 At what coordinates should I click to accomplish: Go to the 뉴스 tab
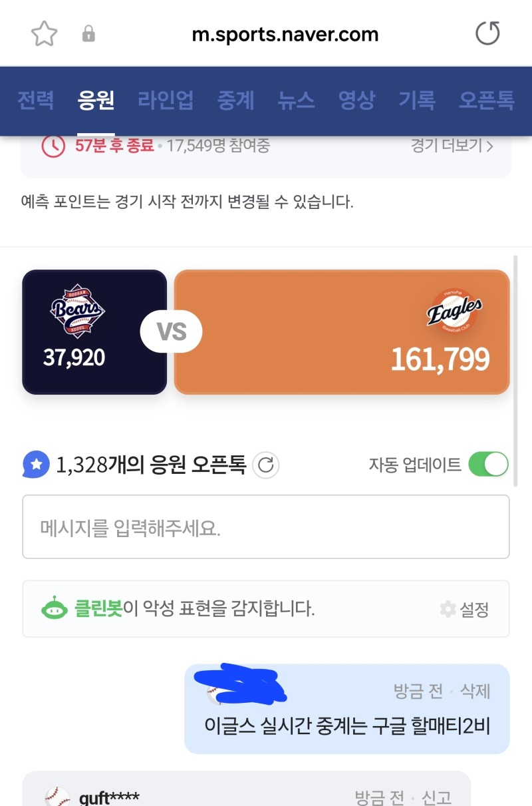296,101
